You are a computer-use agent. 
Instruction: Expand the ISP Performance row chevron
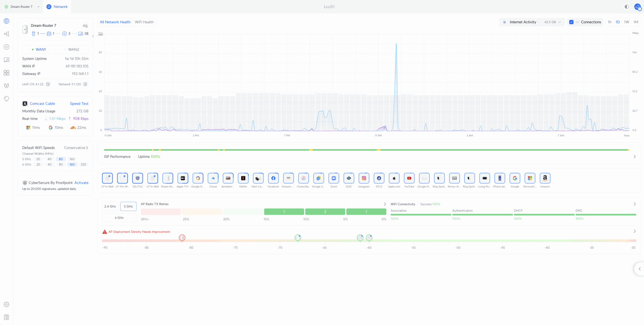point(635,157)
